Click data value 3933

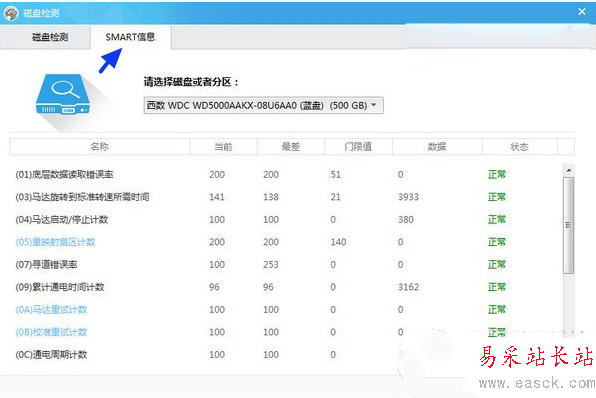click(408, 197)
